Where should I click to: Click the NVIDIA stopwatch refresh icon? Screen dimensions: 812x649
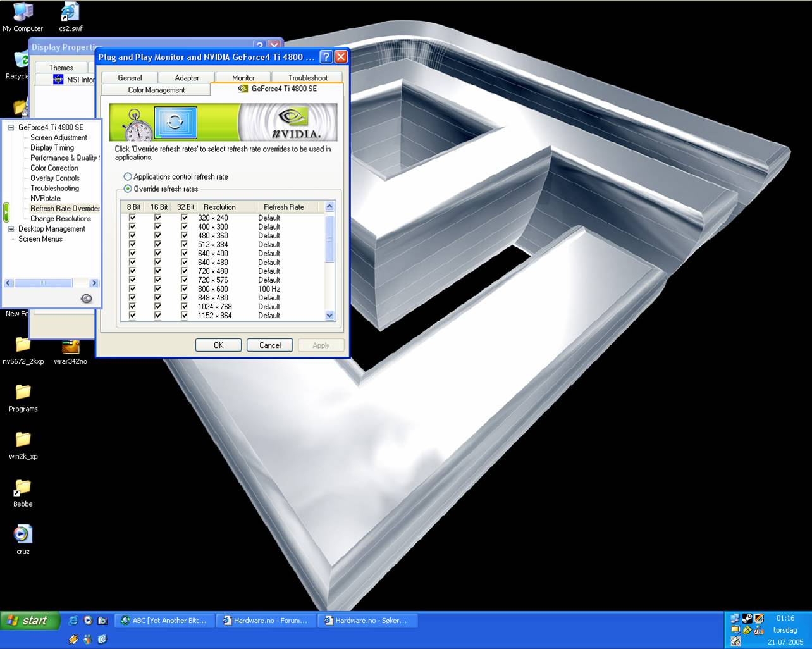(x=137, y=124)
